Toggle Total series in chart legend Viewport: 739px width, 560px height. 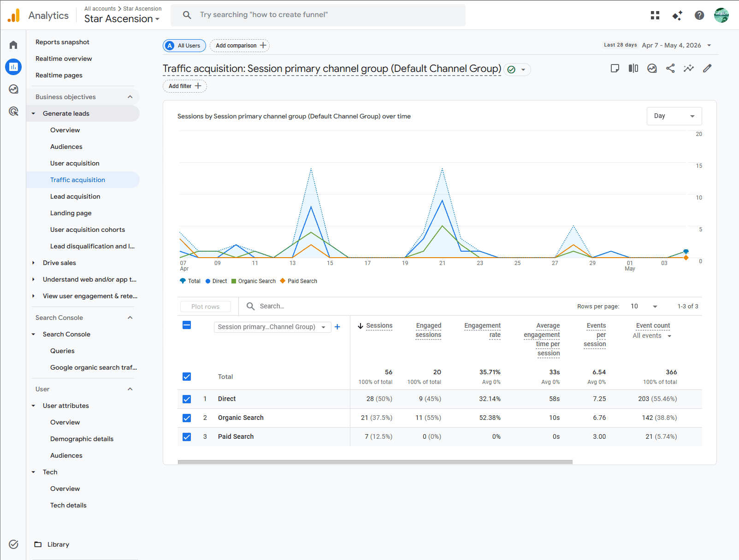[x=190, y=281]
